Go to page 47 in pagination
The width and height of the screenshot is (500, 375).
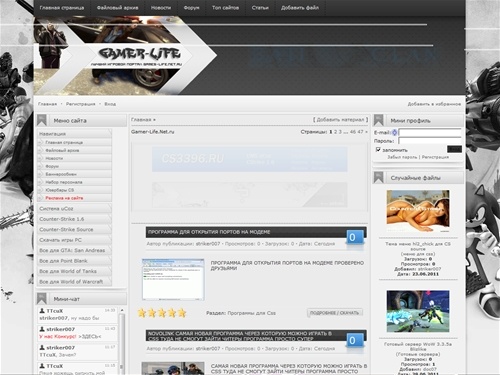pos(360,132)
